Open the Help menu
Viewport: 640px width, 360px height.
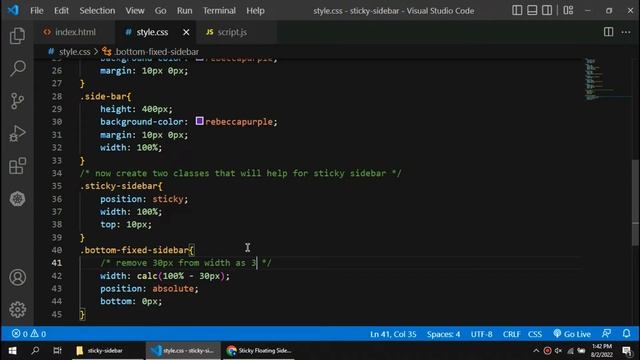click(255, 11)
